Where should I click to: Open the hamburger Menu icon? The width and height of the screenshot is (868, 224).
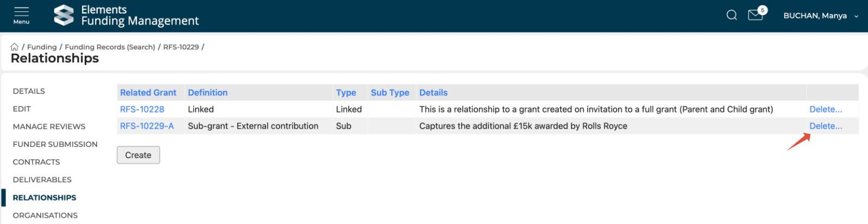21,15
